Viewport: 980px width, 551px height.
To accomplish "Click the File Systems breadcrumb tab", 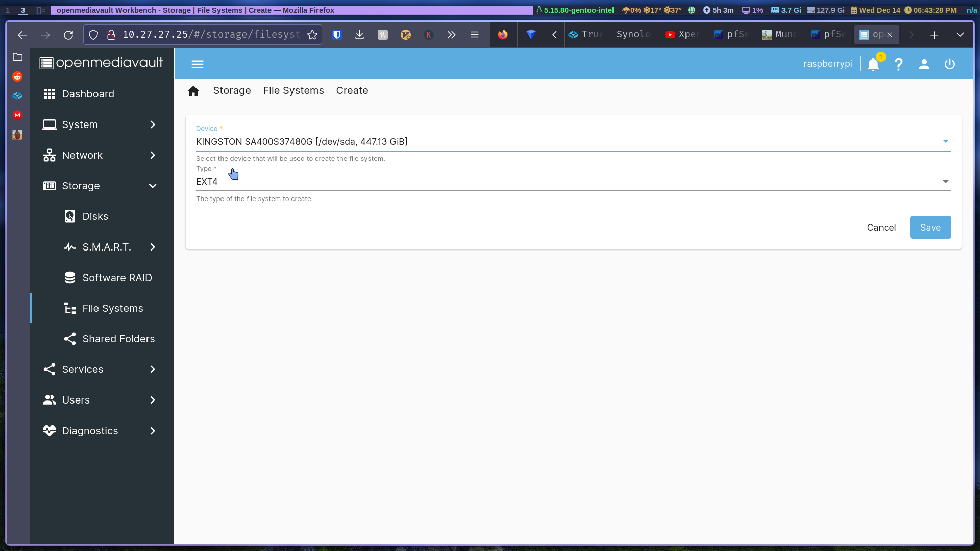I will [293, 90].
